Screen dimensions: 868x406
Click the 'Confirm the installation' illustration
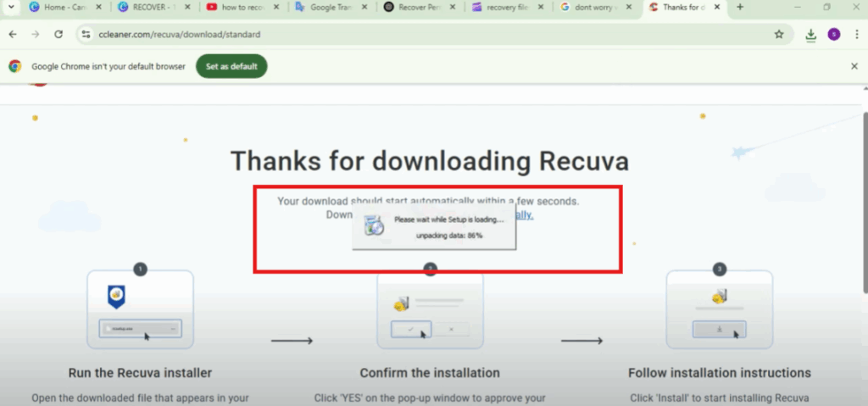(430, 309)
